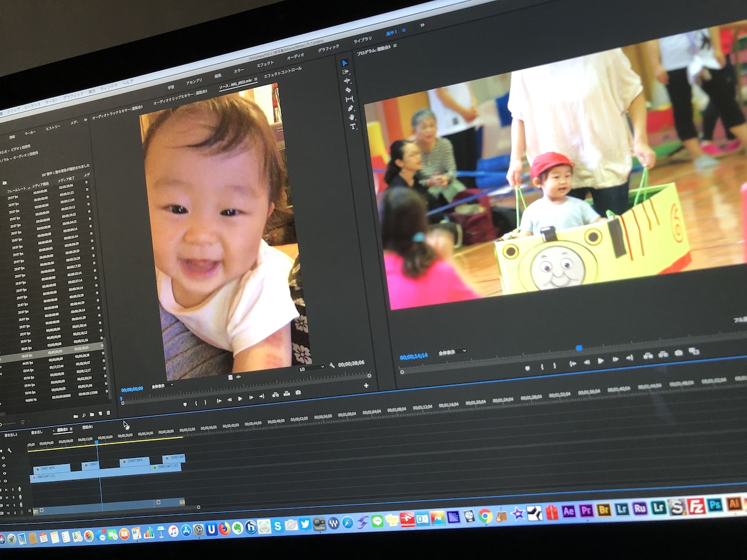Add marker in Source monitor
This screenshot has width=747, height=560.
(185, 404)
